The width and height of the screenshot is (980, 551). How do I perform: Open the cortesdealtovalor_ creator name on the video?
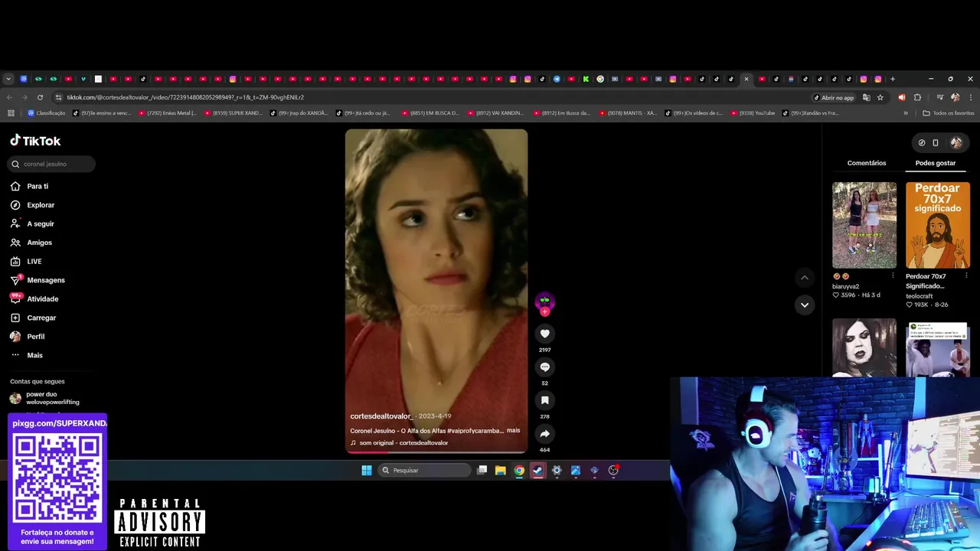[x=381, y=416]
